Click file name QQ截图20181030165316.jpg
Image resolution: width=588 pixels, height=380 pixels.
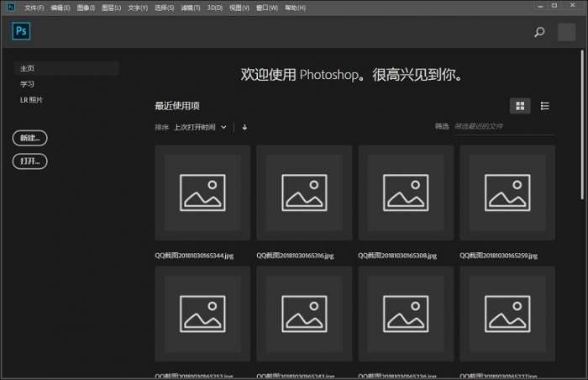coord(295,256)
